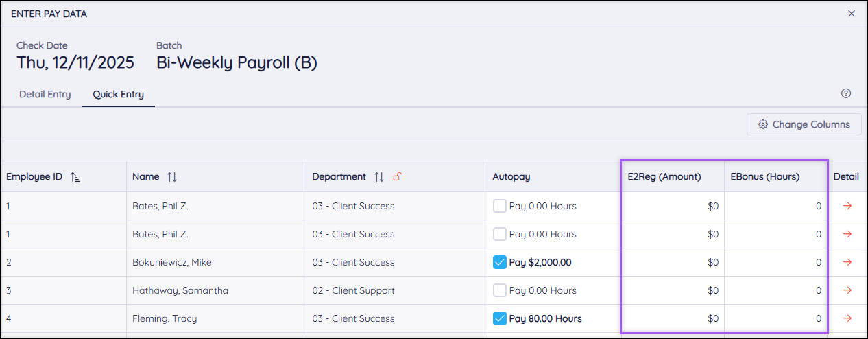This screenshot has width=868, height=339.
Task: Check autopay box for Hathaway, Samantha
Action: point(500,290)
